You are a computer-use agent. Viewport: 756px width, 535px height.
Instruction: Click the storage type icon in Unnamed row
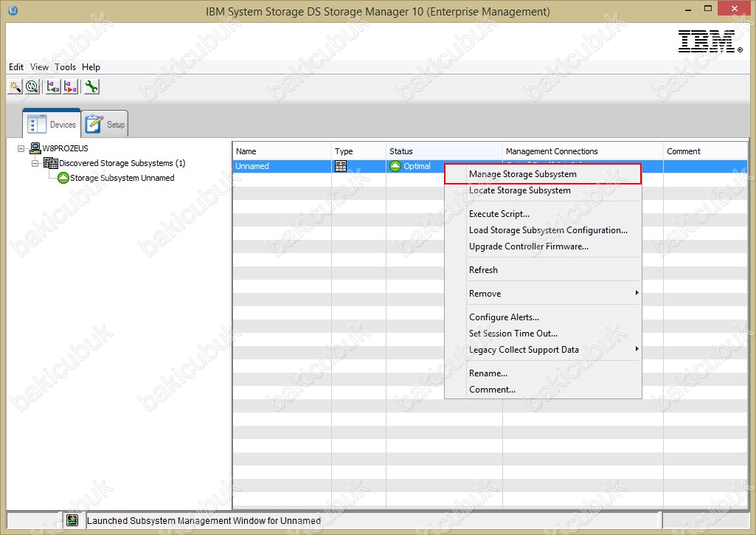pos(341,166)
